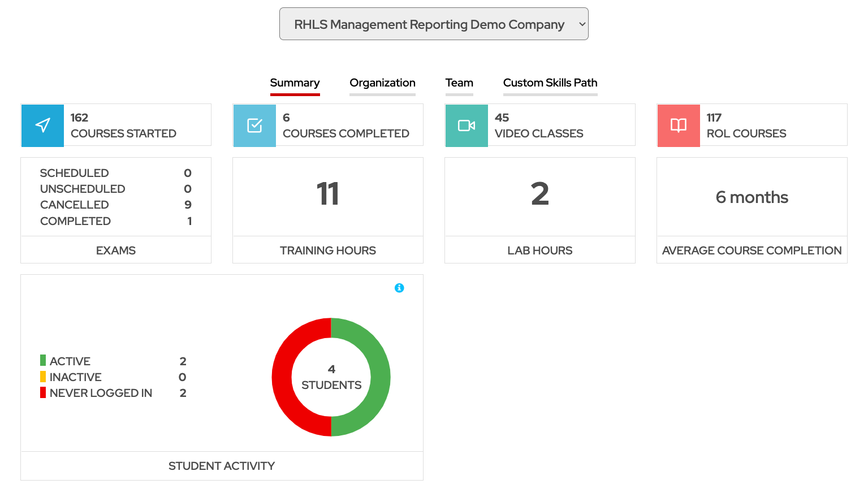Click the Summary tab

coord(295,83)
